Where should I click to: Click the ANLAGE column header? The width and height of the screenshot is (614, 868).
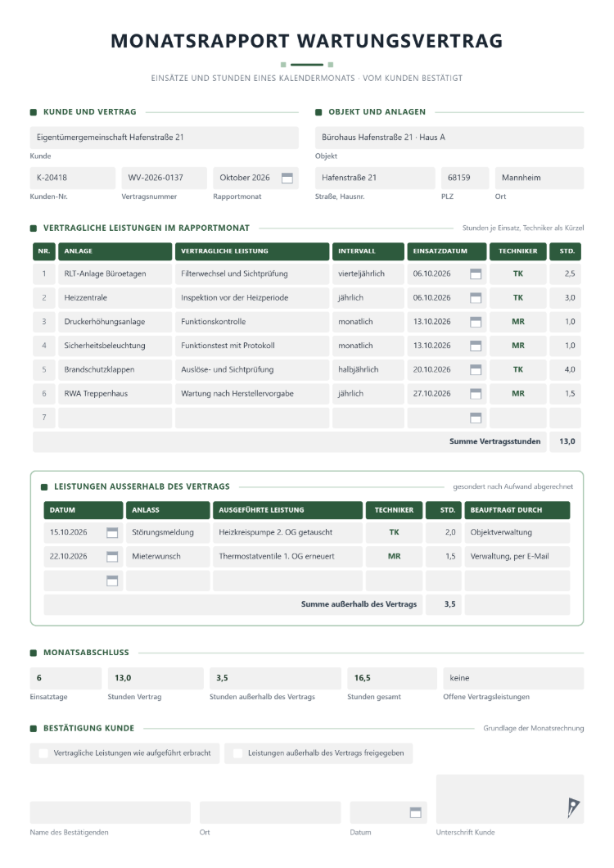coord(115,251)
